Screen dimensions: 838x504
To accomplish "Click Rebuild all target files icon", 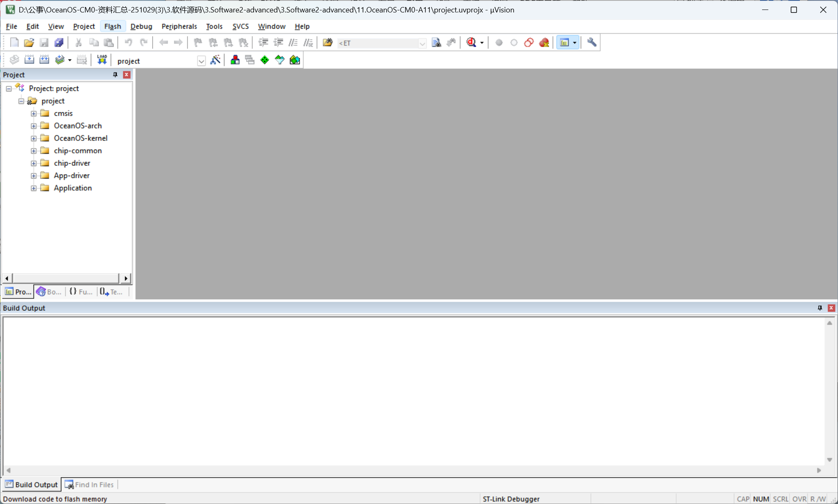I will pos(44,60).
